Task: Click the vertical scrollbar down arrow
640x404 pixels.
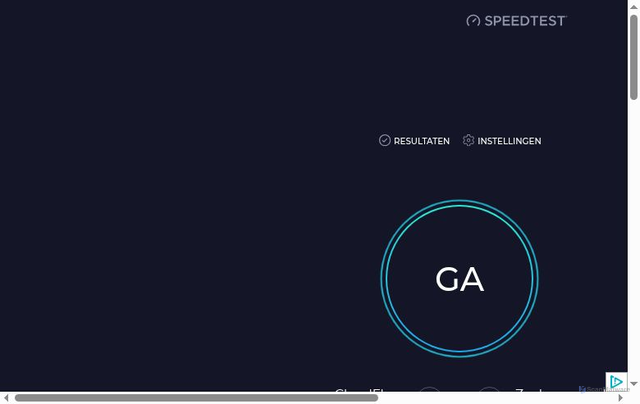Action: coord(633,384)
